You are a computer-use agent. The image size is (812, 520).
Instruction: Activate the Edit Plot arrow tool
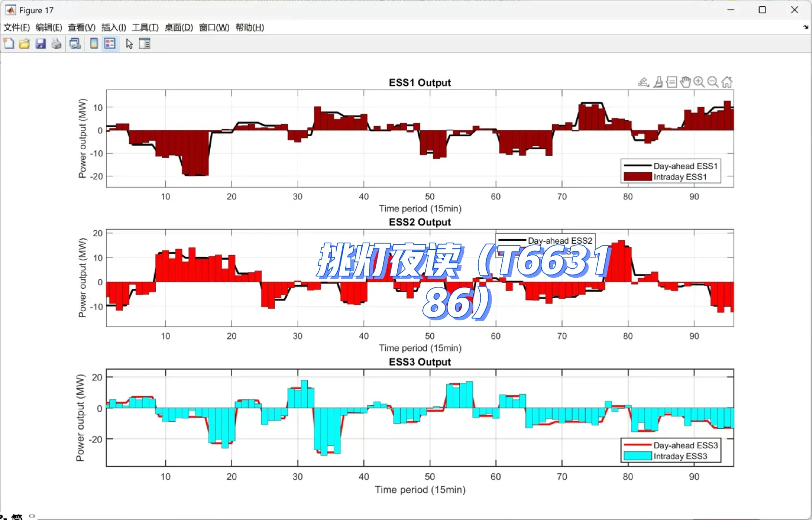pyautogui.click(x=129, y=44)
